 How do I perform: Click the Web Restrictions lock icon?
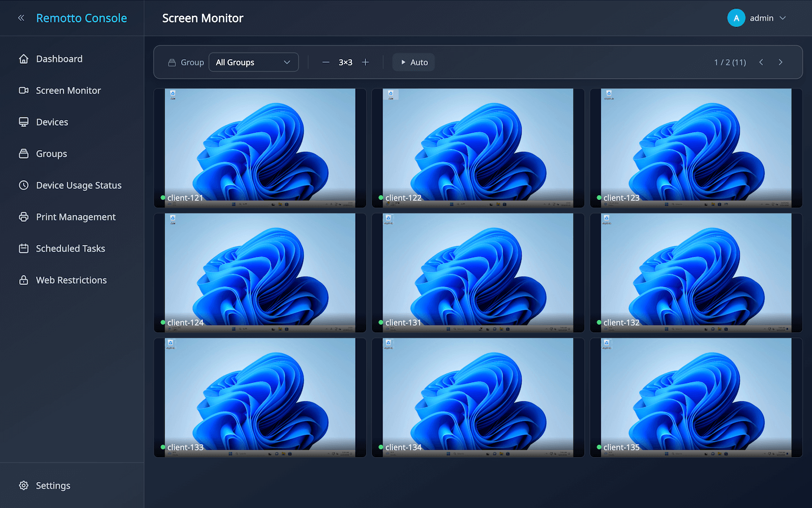click(x=23, y=280)
